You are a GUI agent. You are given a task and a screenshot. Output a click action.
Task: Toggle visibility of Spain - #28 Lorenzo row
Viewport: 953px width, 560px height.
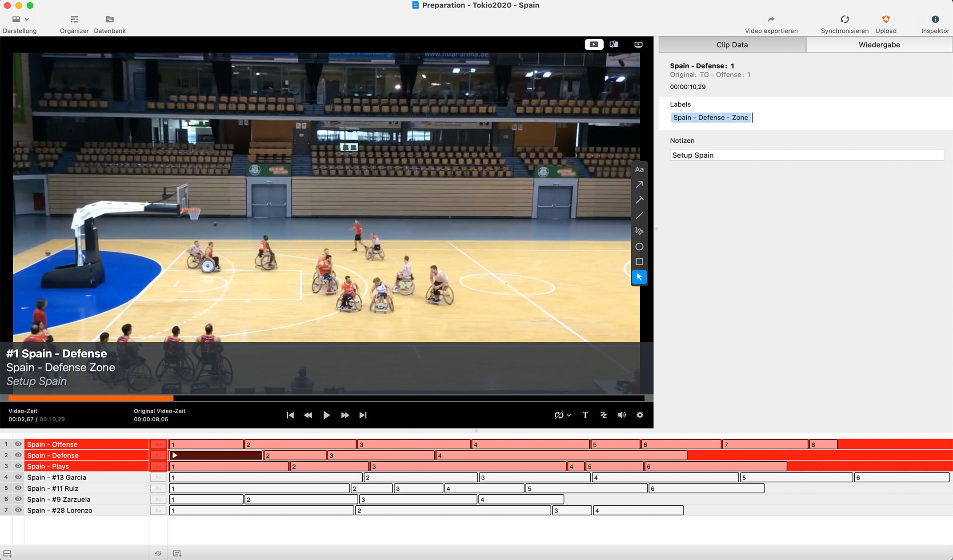(18, 510)
